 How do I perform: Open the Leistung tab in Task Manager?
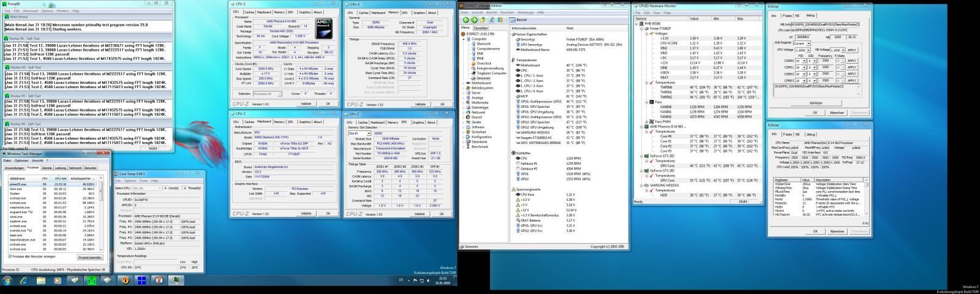(61, 167)
